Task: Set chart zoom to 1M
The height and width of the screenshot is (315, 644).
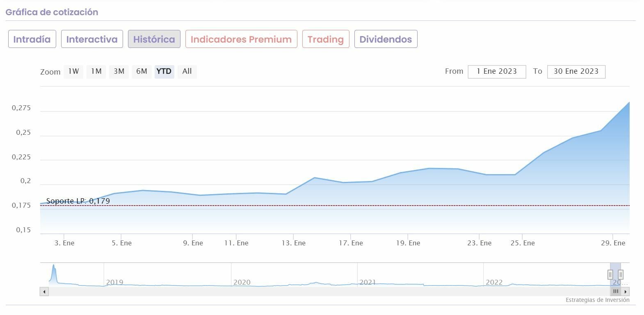Action: (x=96, y=71)
